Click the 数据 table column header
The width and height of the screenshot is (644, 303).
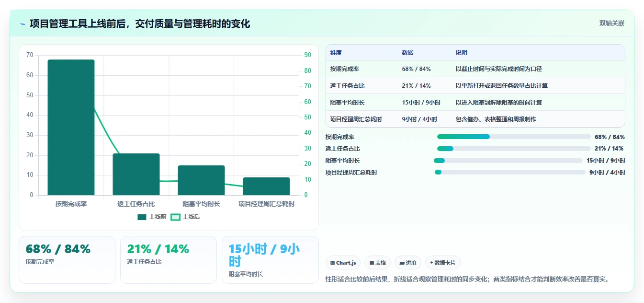407,53
